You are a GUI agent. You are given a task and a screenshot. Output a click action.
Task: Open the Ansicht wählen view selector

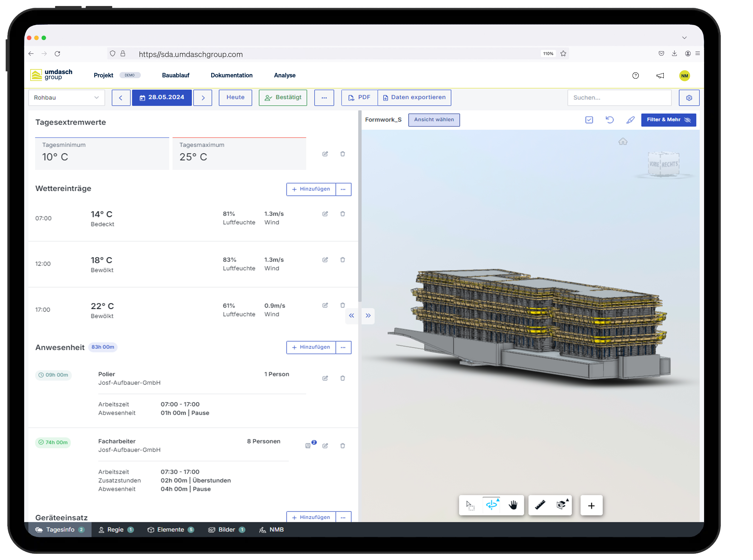(434, 120)
